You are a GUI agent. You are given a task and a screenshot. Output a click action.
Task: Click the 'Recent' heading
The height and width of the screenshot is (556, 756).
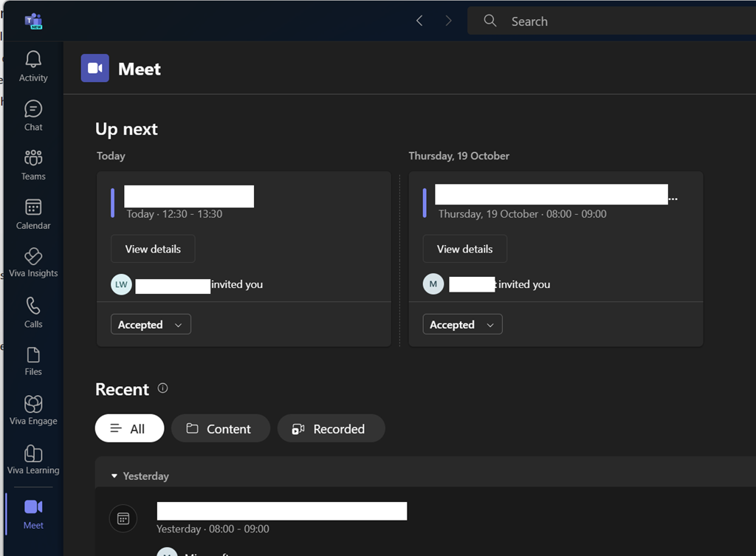122,389
